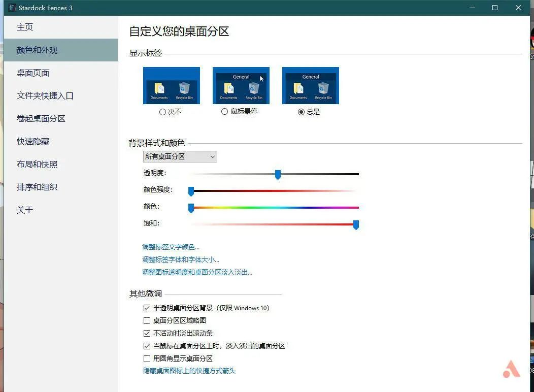Open the 主页 section in sidebar
Image resolution: width=534 pixels, height=392 pixels.
(61, 27)
